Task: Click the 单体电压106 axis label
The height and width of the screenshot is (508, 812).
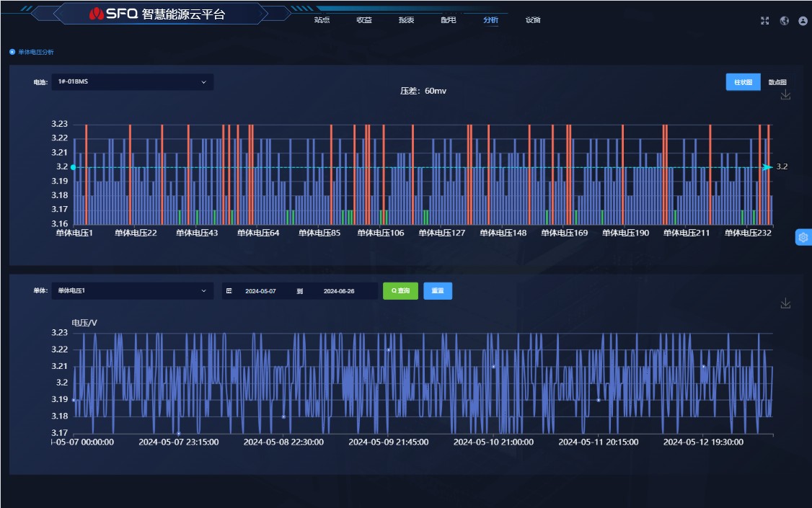Action: (x=381, y=233)
